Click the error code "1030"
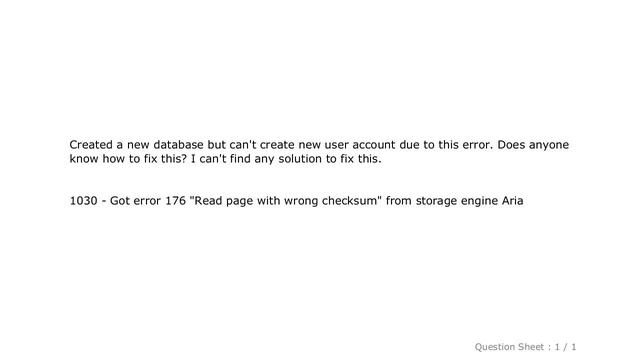The width and height of the screenshot is (640, 360). click(83, 201)
